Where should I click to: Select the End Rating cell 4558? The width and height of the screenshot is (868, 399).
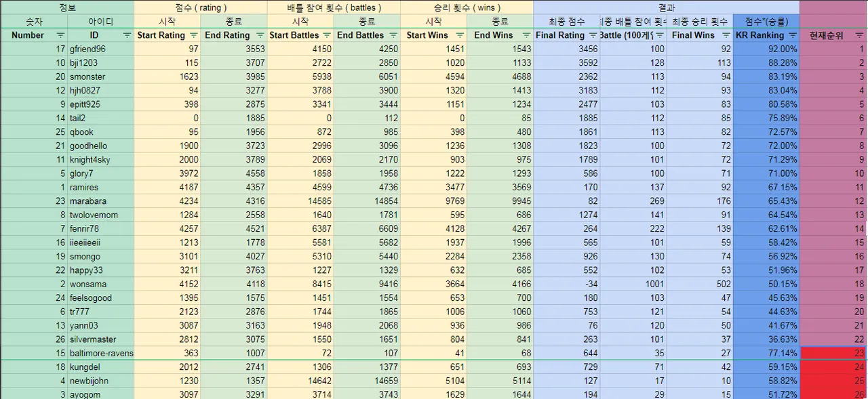click(234, 173)
